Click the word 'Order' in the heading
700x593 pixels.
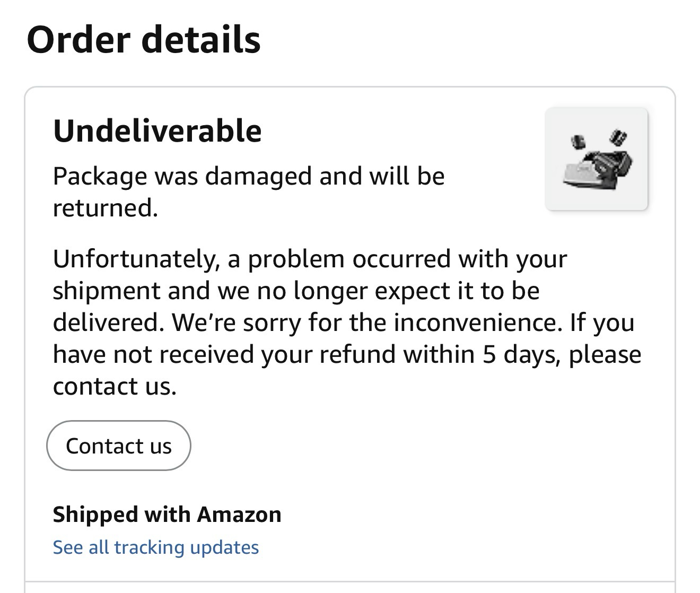tap(78, 40)
